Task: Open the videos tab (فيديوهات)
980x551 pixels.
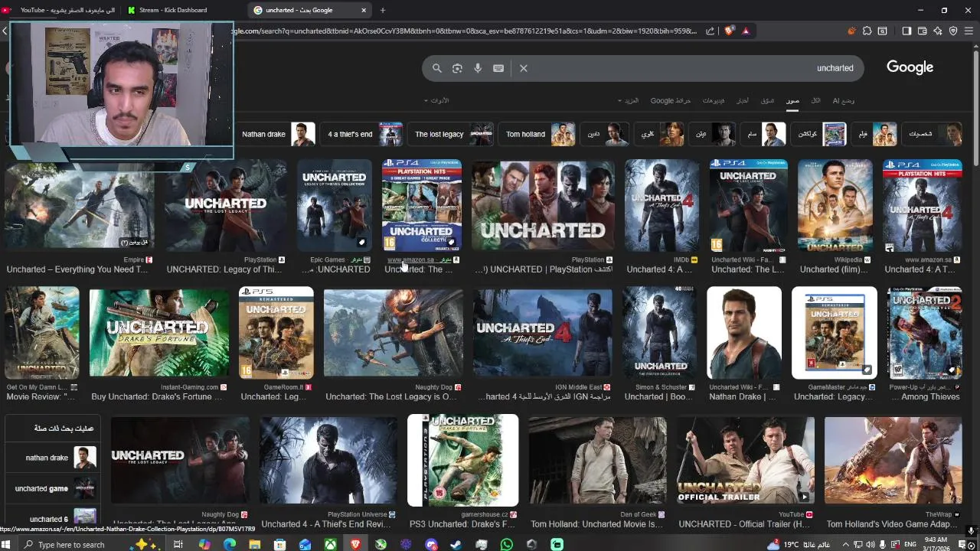Action: coord(714,100)
